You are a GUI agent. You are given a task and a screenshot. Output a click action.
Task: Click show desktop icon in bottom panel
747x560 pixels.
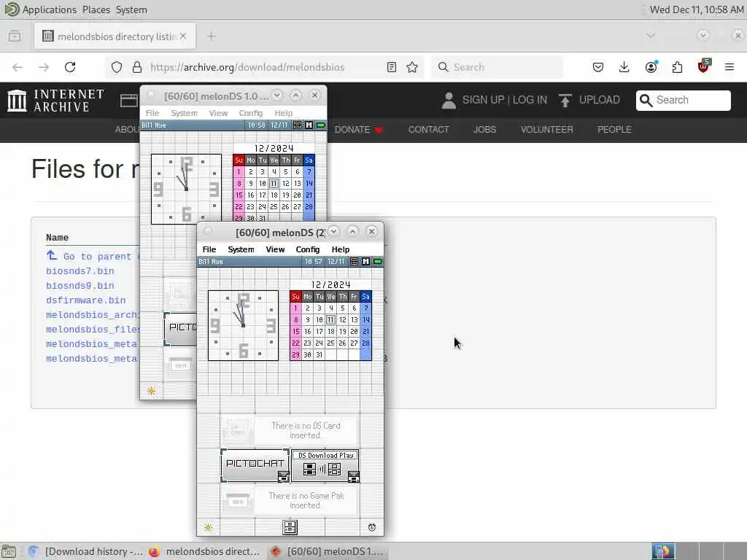pyautogui.click(x=9, y=551)
